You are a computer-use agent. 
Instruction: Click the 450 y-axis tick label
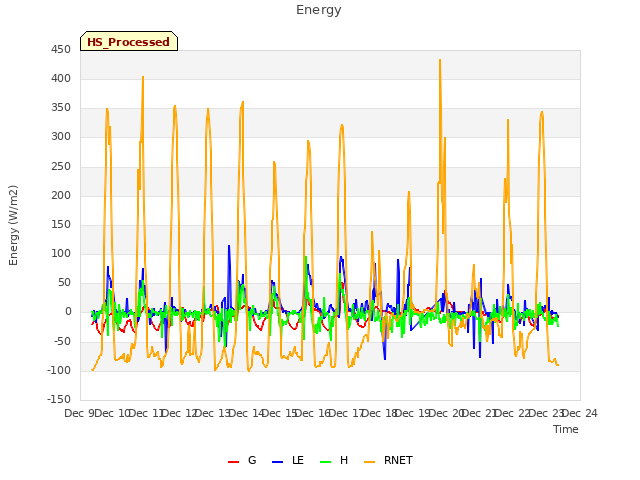[61, 50]
